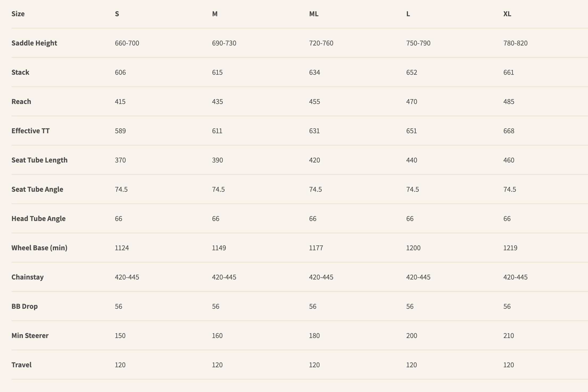Select the ML size column header

pyautogui.click(x=314, y=14)
